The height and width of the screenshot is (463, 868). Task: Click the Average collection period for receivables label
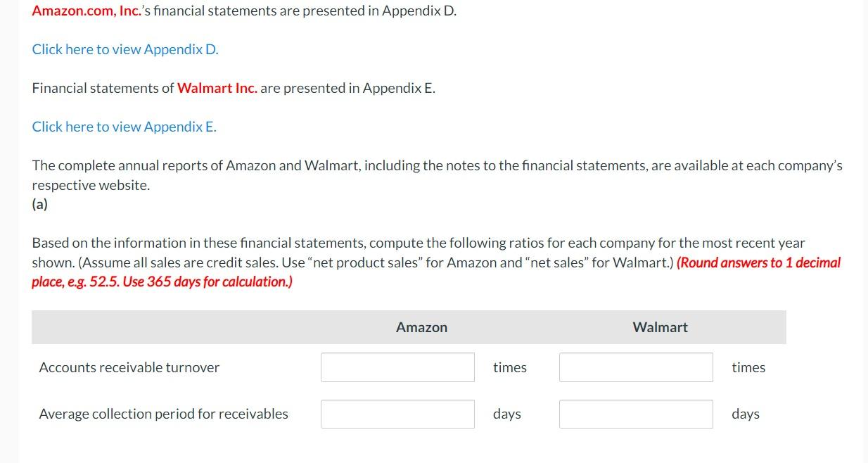pos(163,414)
